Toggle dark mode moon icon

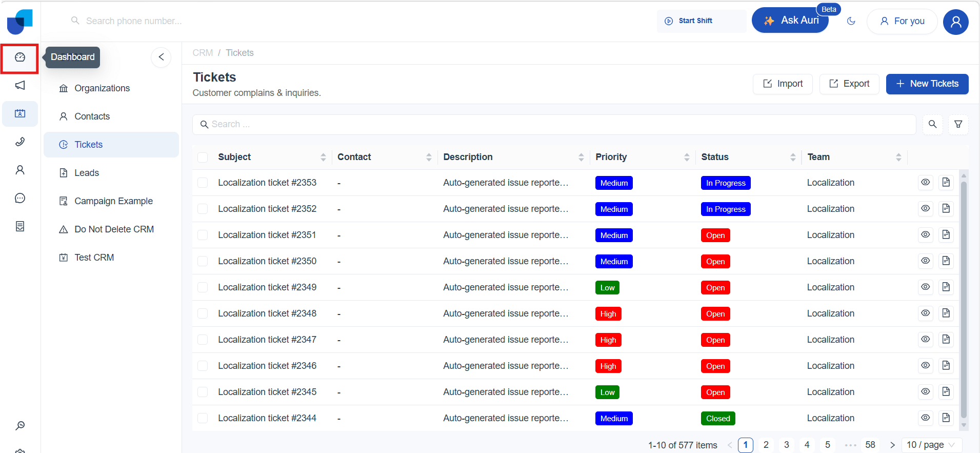click(x=851, y=21)
